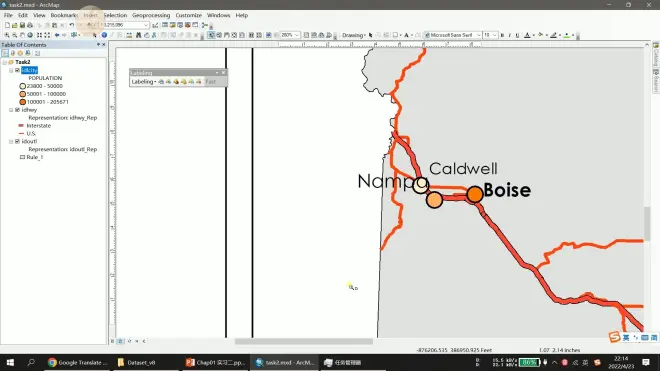Toggle visibility of idlcity layer
Viewport: 660px width, 371px height.
click(x=17, y=70)
